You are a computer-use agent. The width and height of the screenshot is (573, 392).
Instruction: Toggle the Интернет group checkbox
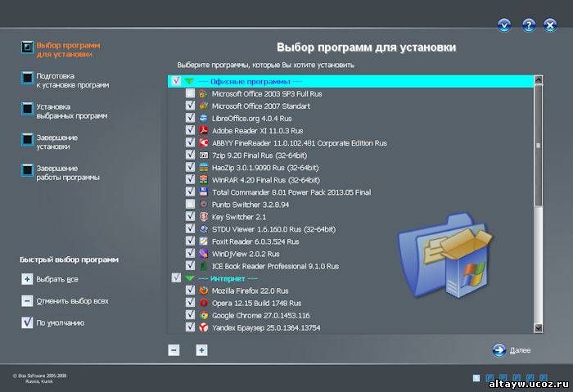click(176, 278)
